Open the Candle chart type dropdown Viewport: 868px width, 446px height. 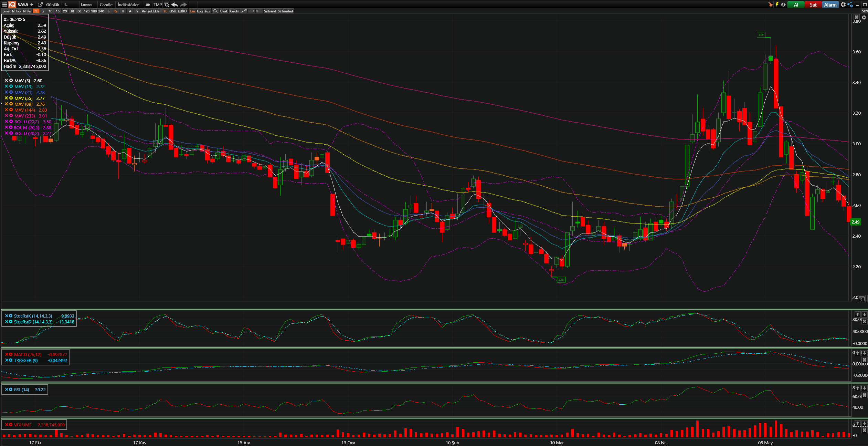(x=106, y=4)
